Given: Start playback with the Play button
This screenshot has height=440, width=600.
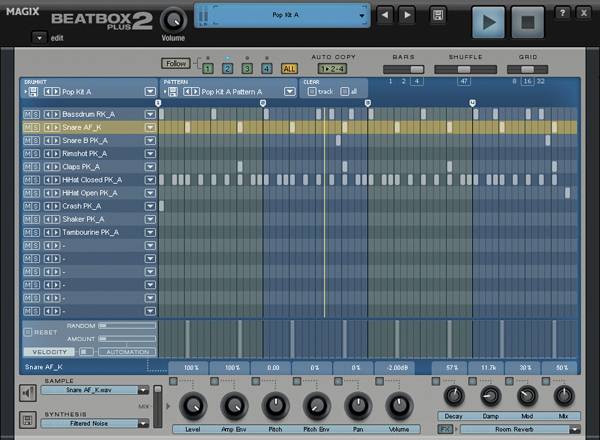Looking at the screenshot, I should (x=488, y=22).
